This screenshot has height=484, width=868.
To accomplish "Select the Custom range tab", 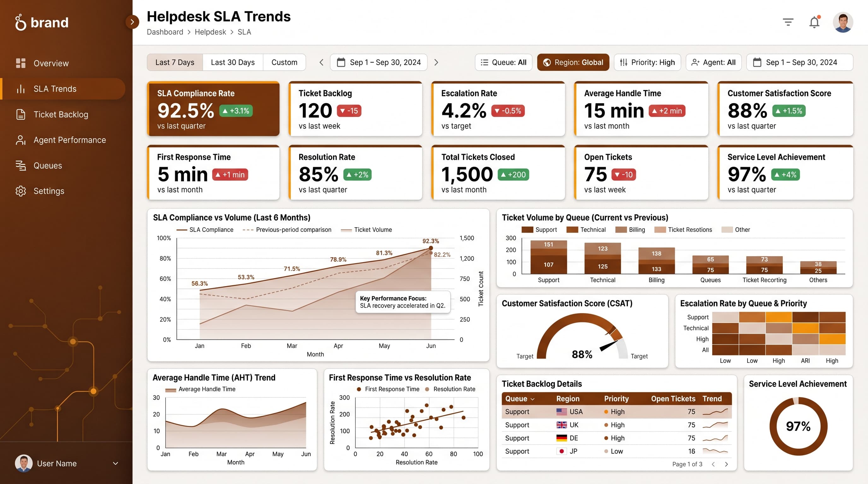I will 284,62.
